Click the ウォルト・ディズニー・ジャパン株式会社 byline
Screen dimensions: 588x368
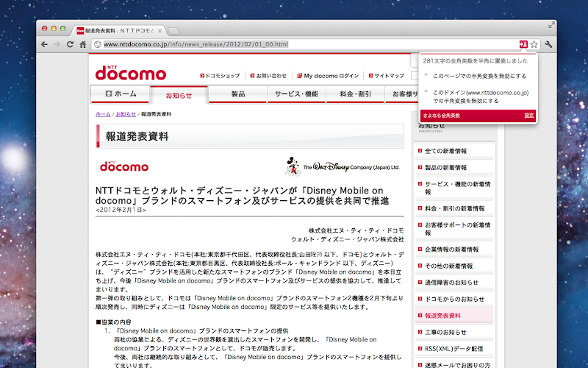(x=348, y=239)
